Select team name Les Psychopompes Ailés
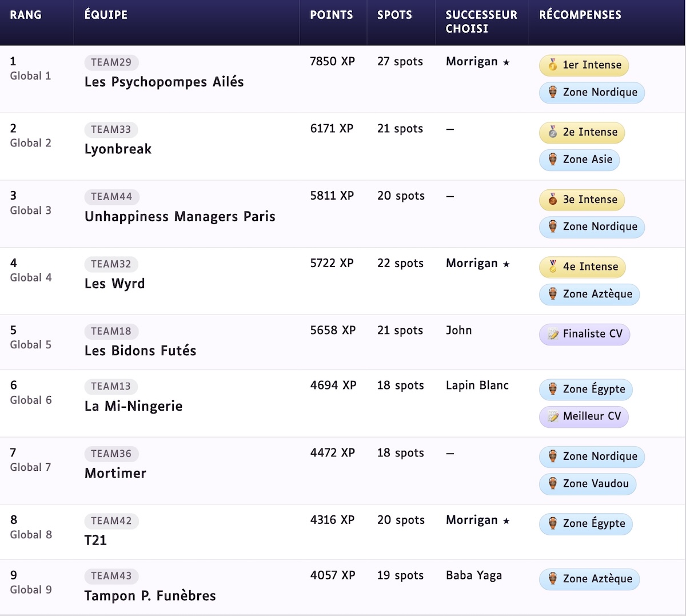Image resolution: width=686 pixels, height=616 pixels. click(x=164, y=82)
